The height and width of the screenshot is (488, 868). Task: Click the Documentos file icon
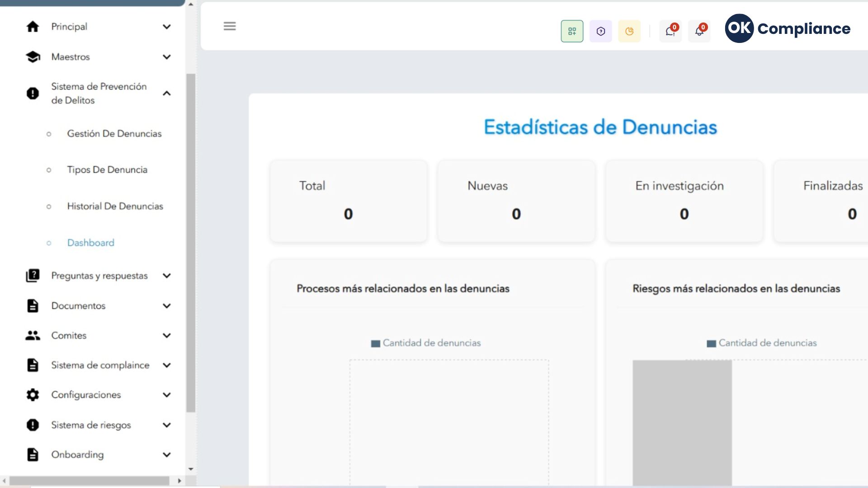click(33, 306)
